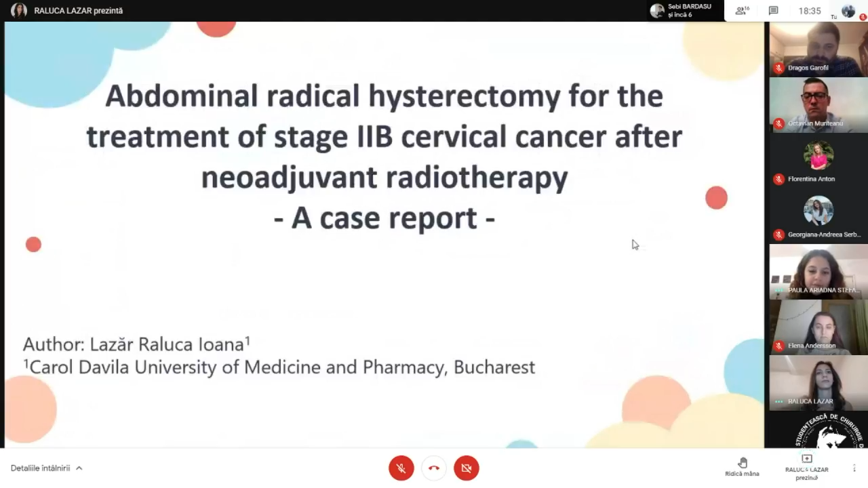Open the participants list icon

click(742, 11)
